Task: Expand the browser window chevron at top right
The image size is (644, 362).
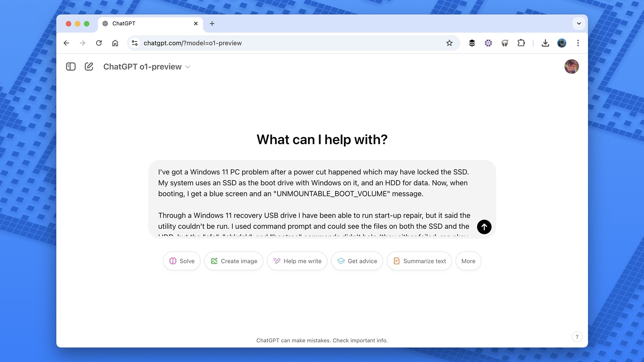Action: pyautogui.click(x=579, y=23)
